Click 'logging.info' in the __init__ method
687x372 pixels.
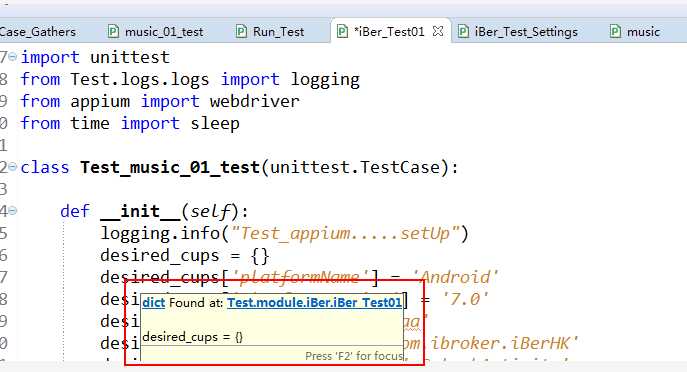coord(160,234)
